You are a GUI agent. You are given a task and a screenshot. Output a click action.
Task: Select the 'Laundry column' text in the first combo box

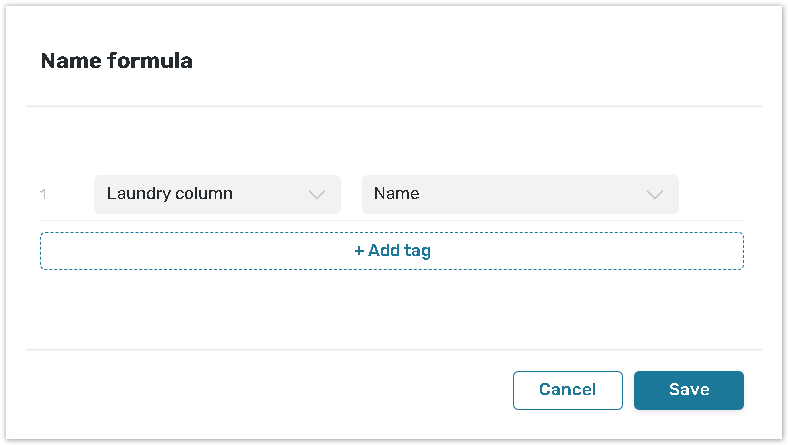(x=169, y=194)
